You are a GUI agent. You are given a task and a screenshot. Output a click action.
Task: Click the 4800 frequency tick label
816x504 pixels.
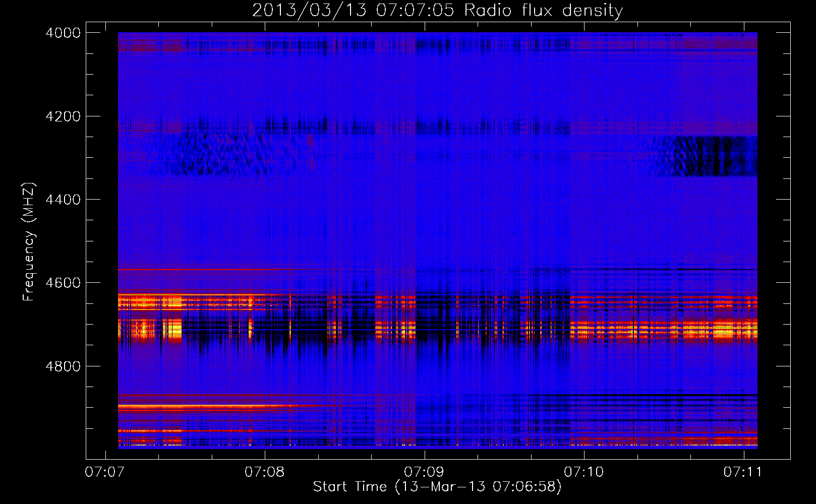[x=63, y=366]
